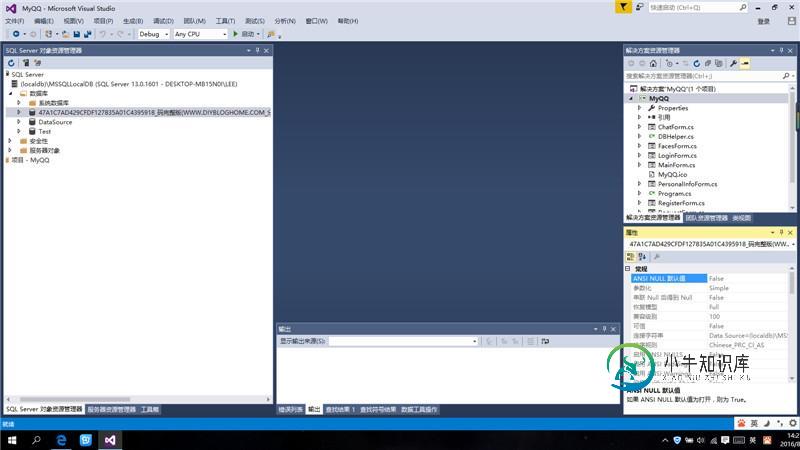Switch to the 工具箱 toolbox tab
Image resolution: width=800 pixels, height=450 pixels.
149,410
